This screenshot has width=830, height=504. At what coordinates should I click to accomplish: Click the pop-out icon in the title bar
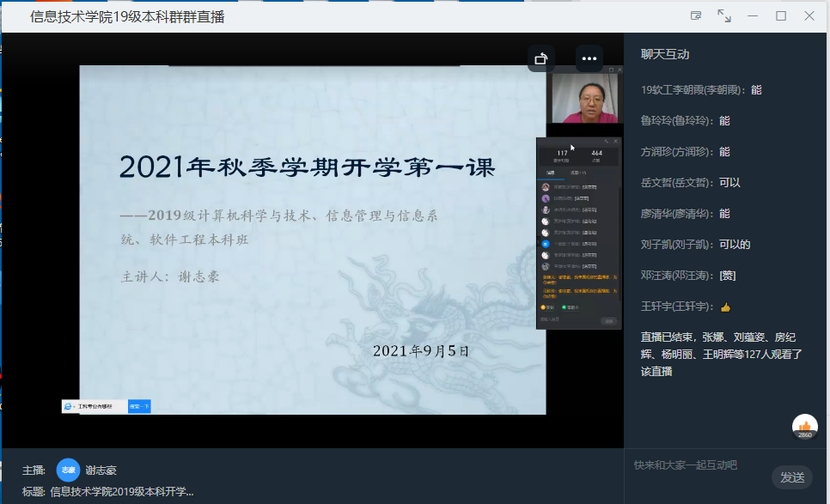pos(697,15)
